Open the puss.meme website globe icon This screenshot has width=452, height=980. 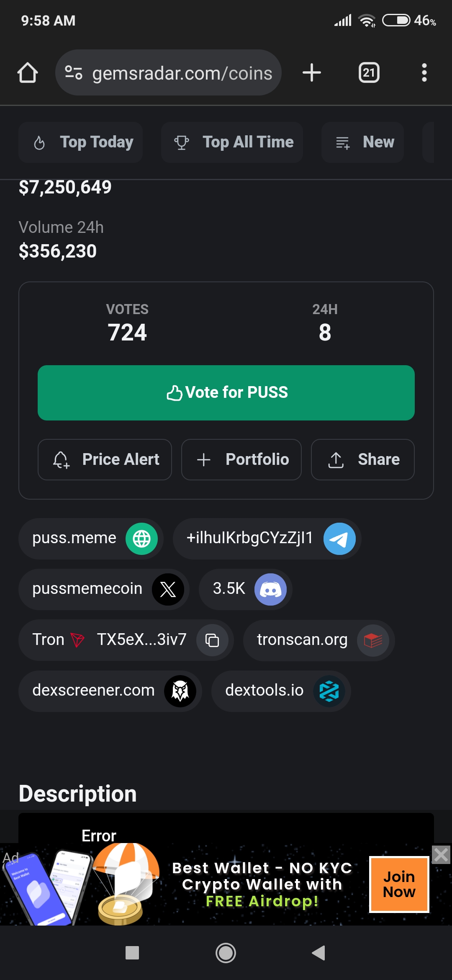pos(141,539)
